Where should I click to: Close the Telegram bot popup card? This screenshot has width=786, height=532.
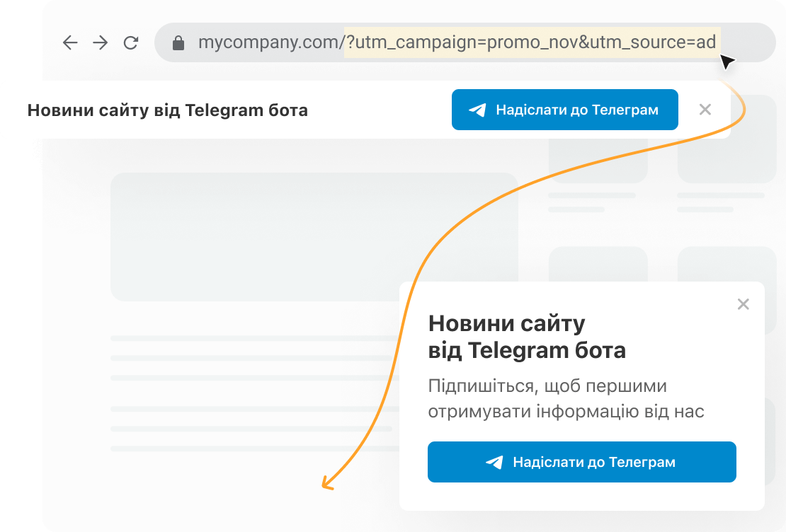coord(744,304)
